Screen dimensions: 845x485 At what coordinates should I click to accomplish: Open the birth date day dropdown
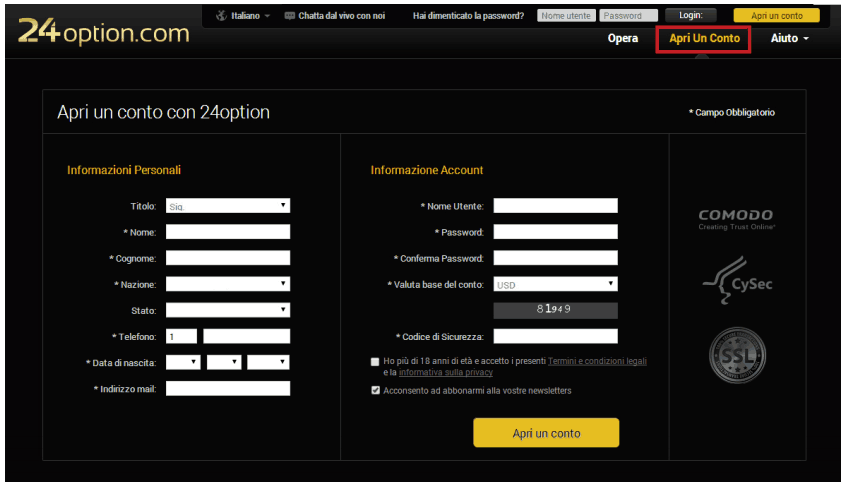(x=183, y=362)
